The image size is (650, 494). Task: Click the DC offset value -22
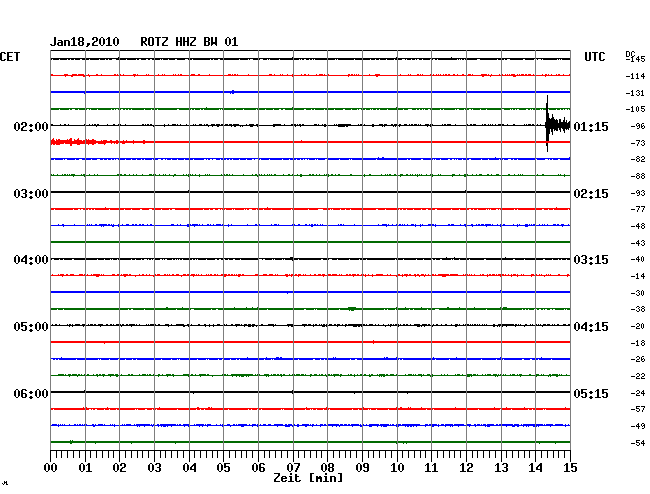tap(638, 377)
